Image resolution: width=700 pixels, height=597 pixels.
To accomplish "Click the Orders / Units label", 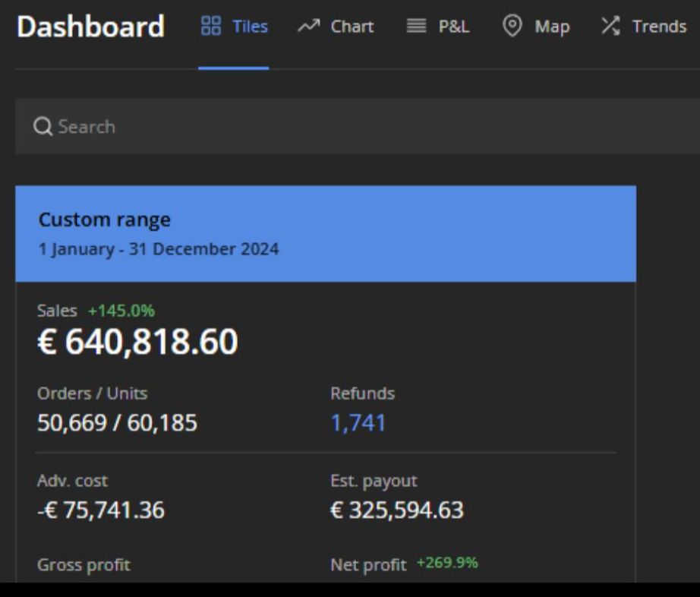I will coord(93,394).
